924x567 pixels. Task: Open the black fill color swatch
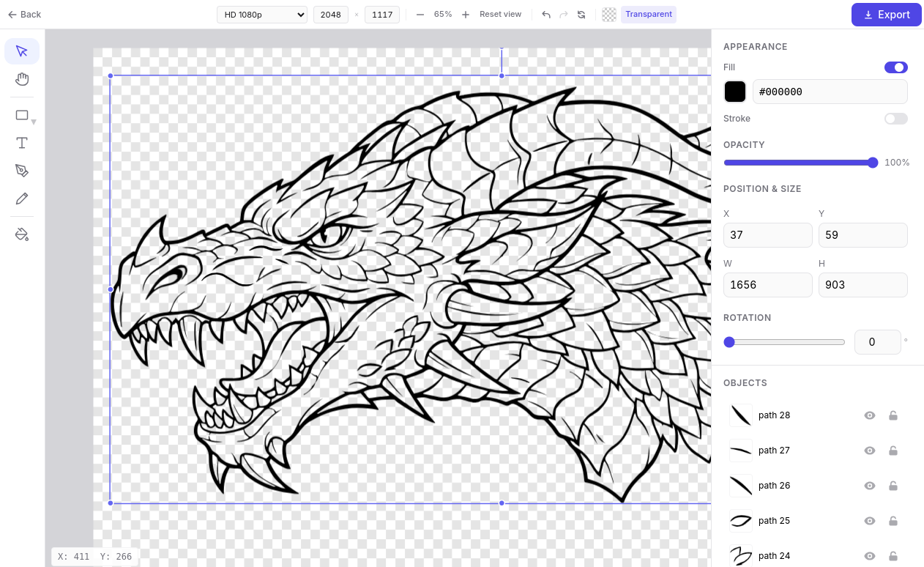[x=734, y=92]
